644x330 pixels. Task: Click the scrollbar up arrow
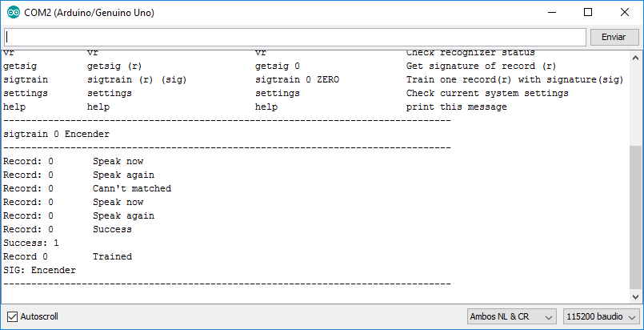click(x=635, y=58)
